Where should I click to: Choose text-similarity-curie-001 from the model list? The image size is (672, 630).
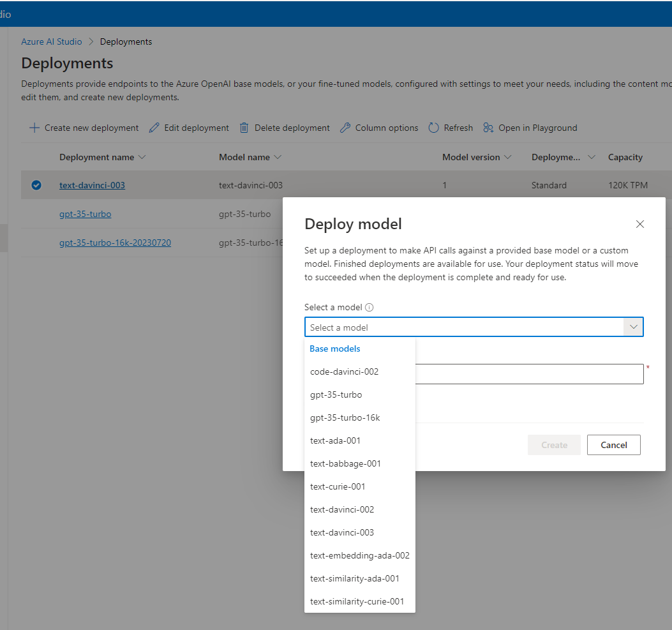[359, 602]
